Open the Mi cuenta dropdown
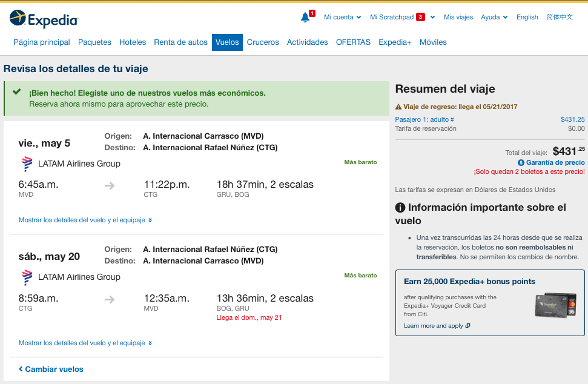 point(342,17)
